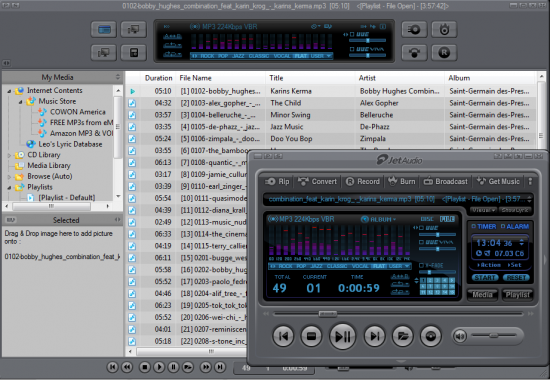
Task: Click the small stop button in bottom bar
Action: [145, 367]
